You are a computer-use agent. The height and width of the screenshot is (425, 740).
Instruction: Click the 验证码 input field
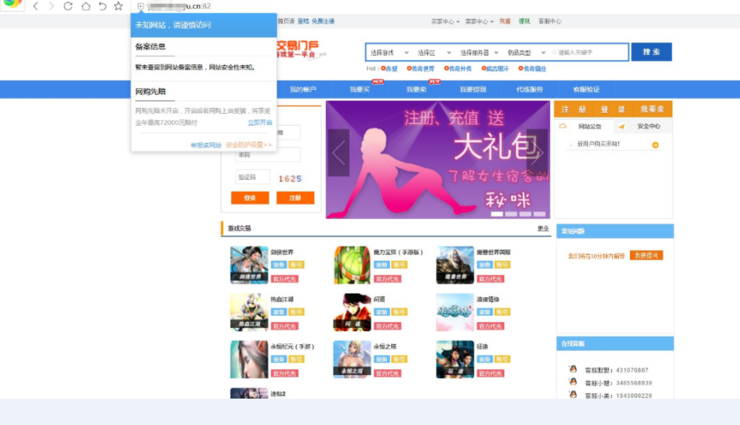point(252,177)
